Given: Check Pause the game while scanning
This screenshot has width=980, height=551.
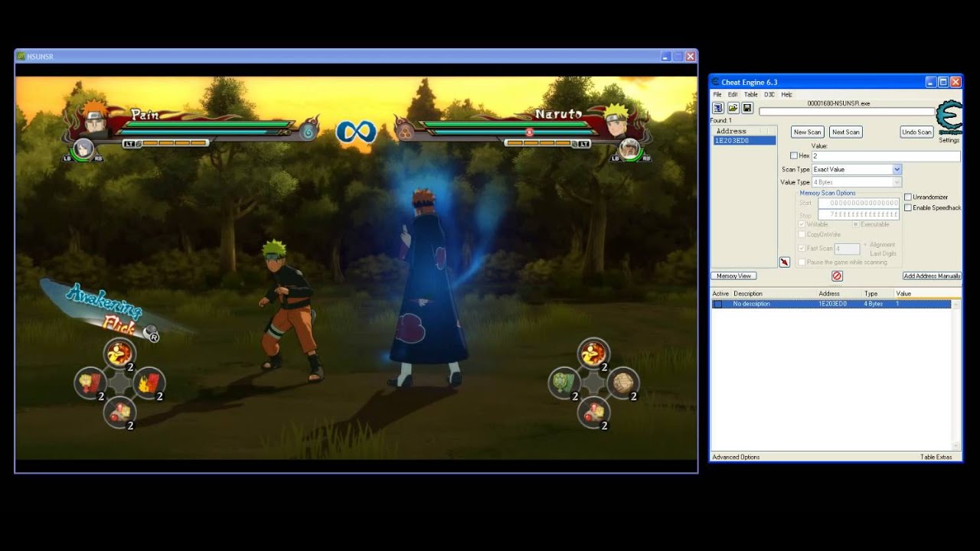Looking at the screenshot, I should [802, 262].
